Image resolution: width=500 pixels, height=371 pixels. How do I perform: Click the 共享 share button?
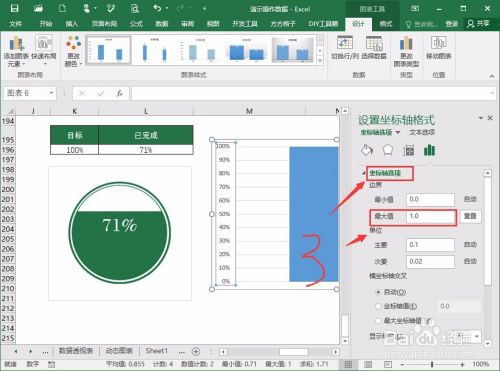(478, 24)
